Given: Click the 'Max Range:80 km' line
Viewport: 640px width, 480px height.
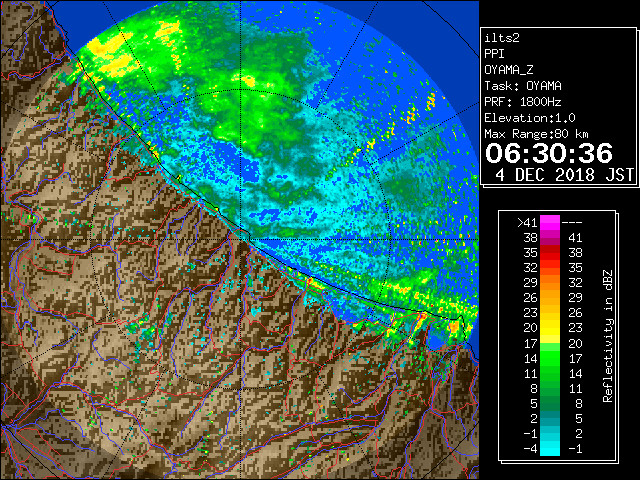Looking at the screenshot, I should point(536,134).
